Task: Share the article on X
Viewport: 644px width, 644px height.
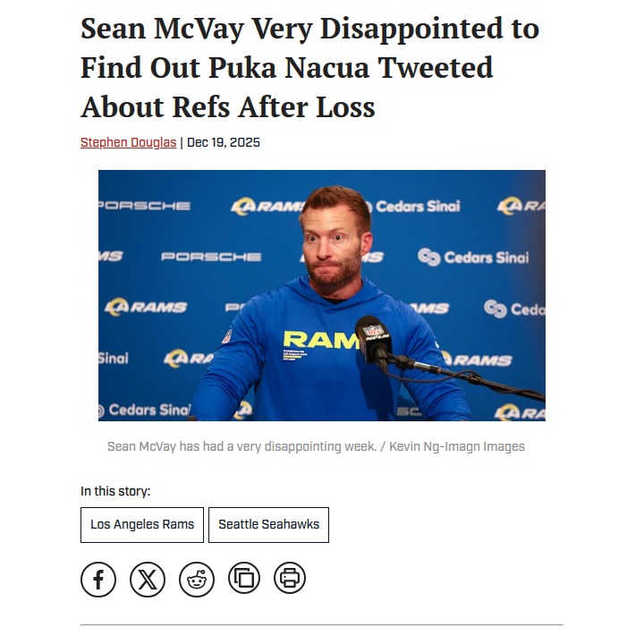Action: coord(148,579)
